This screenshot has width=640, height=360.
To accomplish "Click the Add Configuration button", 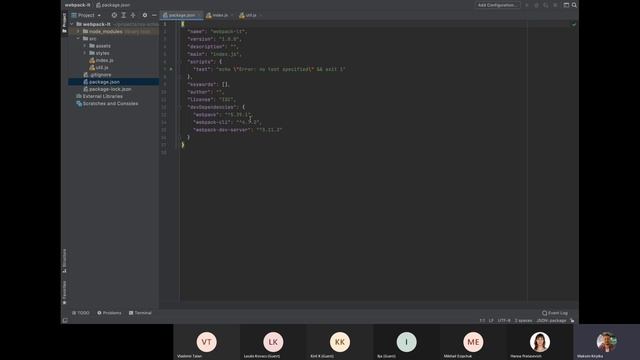I will [x=497, y=5].
